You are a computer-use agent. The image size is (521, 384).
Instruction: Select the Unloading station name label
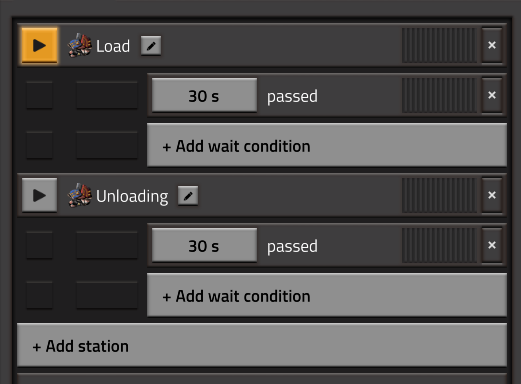[132, 196]
